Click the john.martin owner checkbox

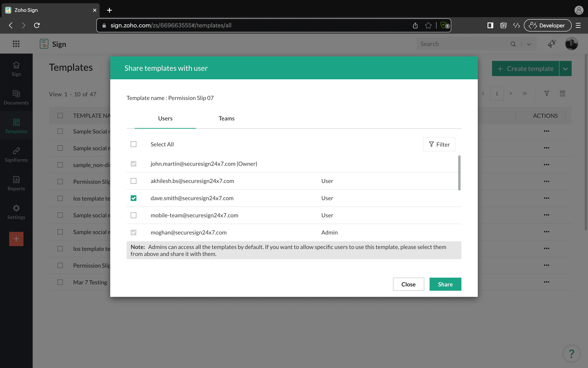pyautogui.click(x=133, y=164)
